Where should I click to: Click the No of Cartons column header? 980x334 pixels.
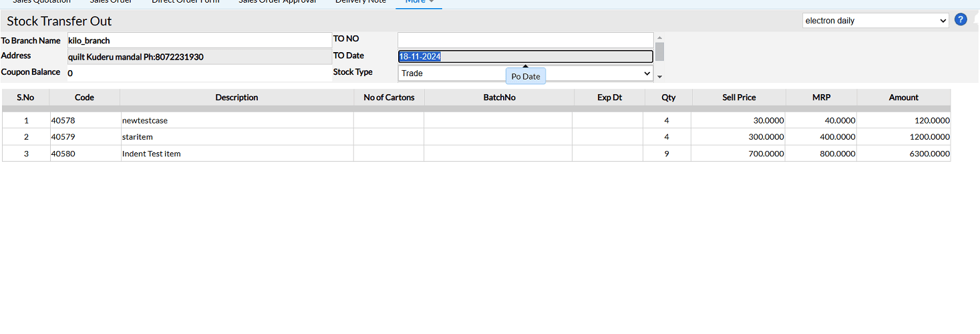click(389, 98)
